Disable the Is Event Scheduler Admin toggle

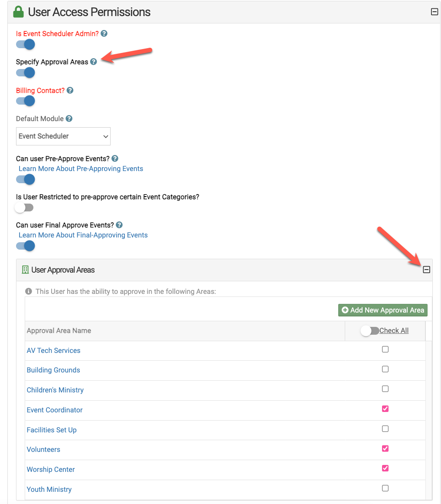point(25,44)
